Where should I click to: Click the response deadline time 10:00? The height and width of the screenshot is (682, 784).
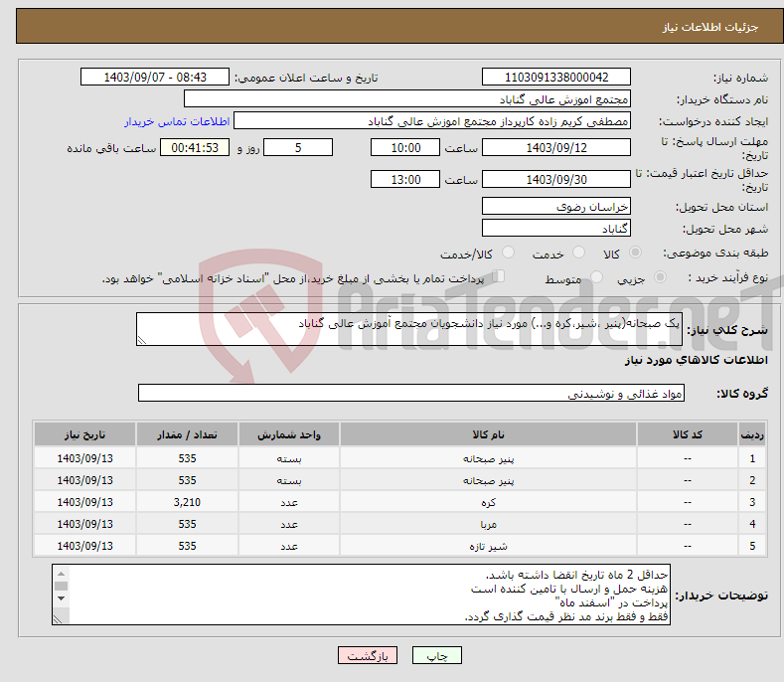(x=405, y=147)
